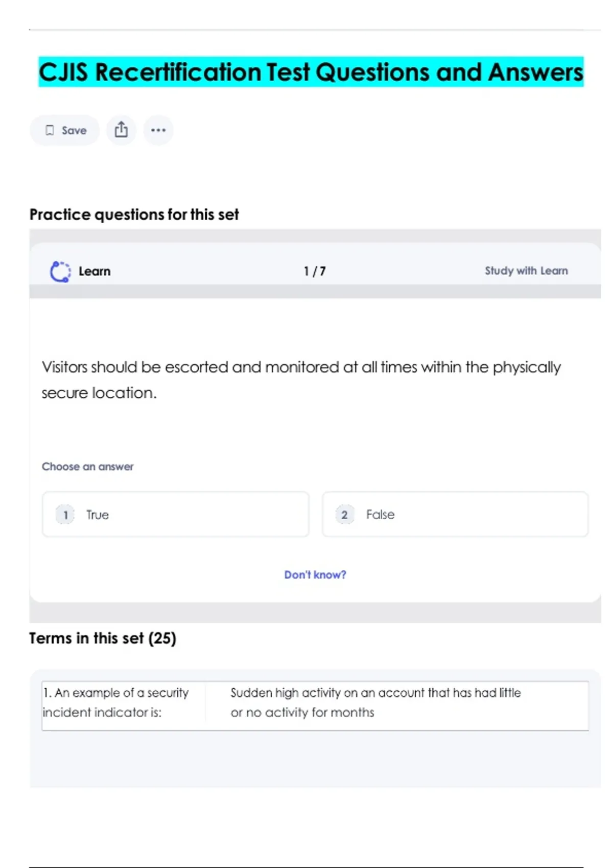Open the share icon next to Save
This screenshot has height=868, width=613.
point(121,130)
